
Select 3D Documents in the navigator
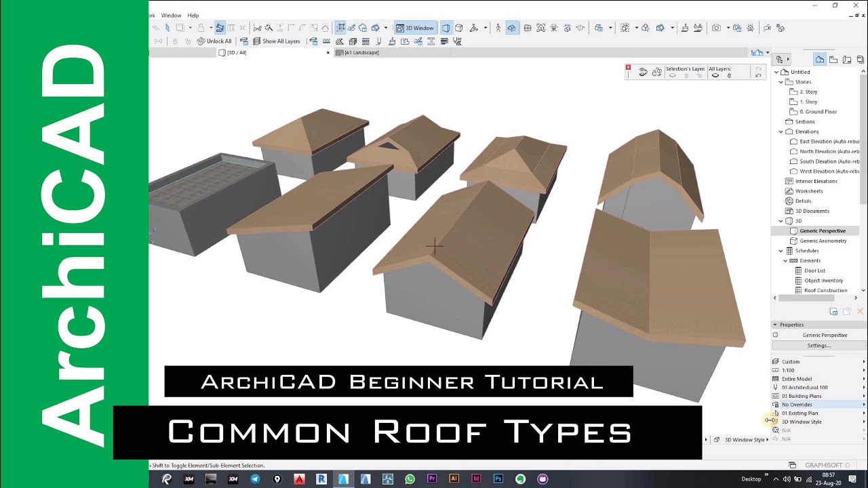tap(807, 211)
